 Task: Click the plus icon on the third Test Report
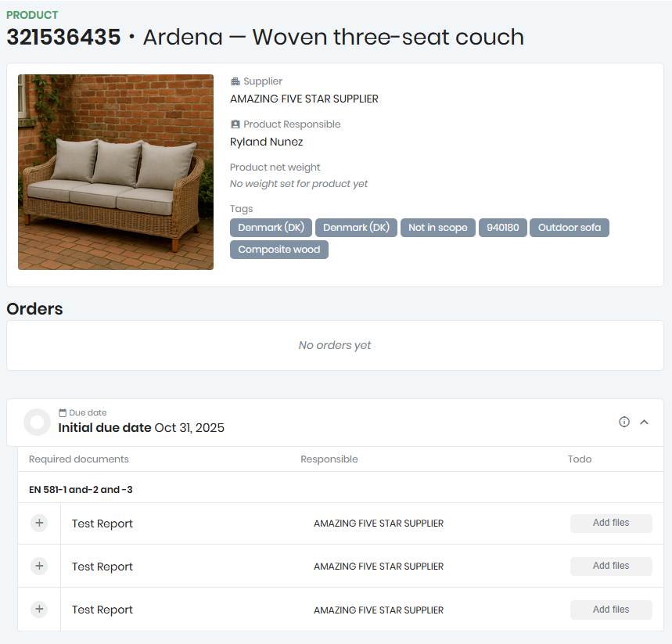(38, 610)
